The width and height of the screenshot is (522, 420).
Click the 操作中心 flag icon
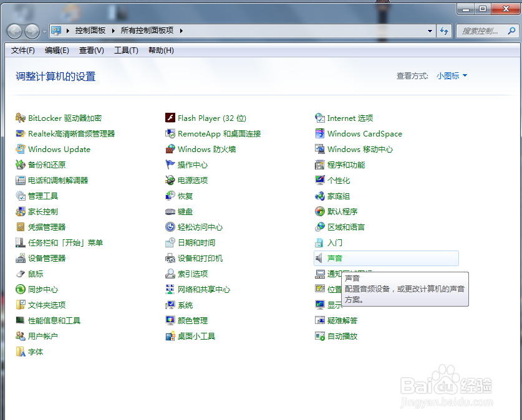click(170, 165)
